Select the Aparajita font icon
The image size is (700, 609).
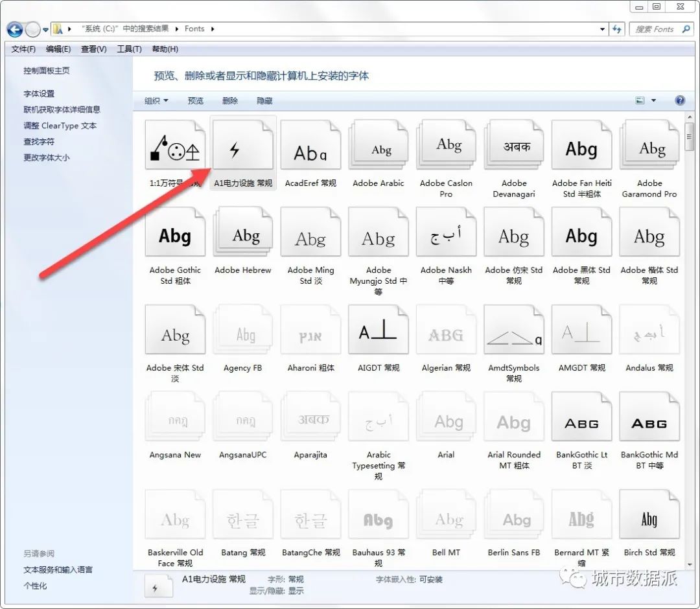[310, 417]
